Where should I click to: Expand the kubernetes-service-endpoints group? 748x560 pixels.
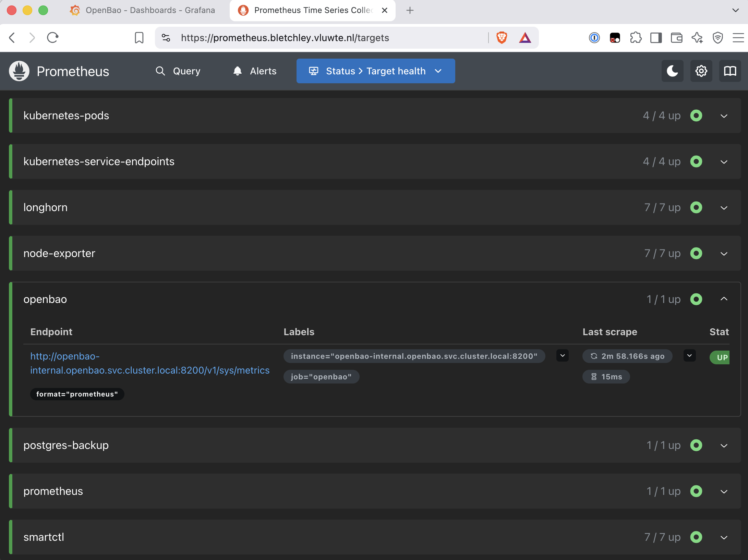724,162
